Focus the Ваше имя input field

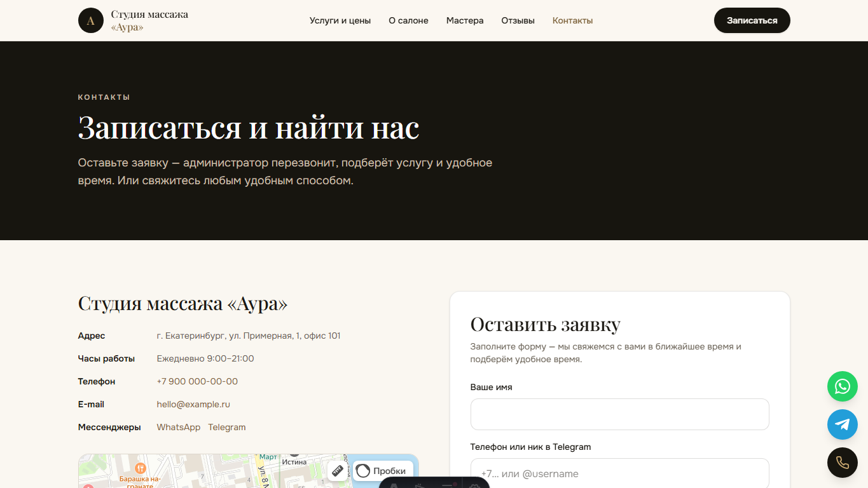620,414
